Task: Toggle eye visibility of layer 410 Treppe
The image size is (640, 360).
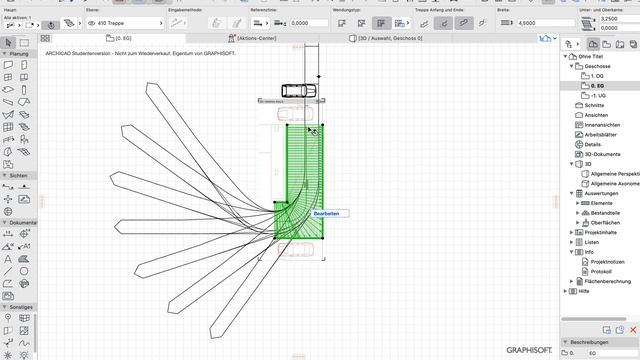Action: [x=91, y=23]
